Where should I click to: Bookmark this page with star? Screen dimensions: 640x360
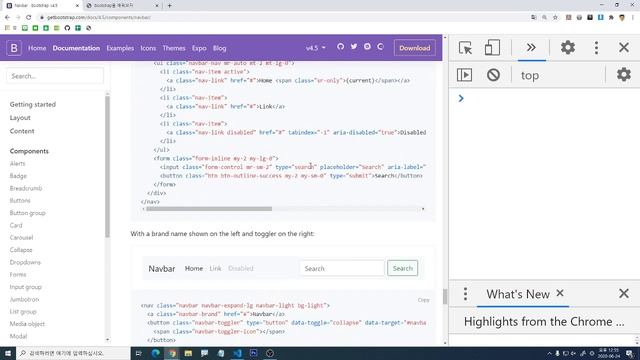pyautogui.click(x=555, y=18)
